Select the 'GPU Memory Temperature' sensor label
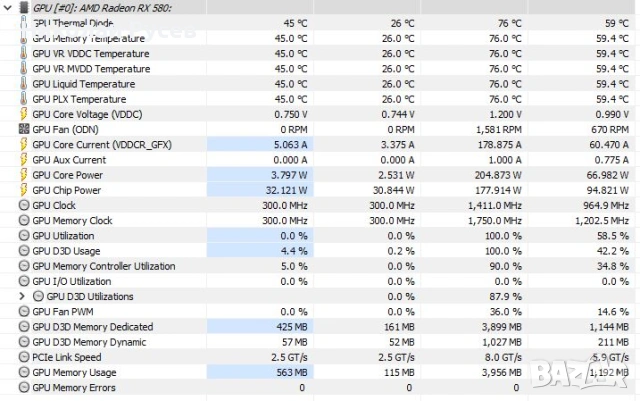The image size is (640, 401). pos(89,38)
